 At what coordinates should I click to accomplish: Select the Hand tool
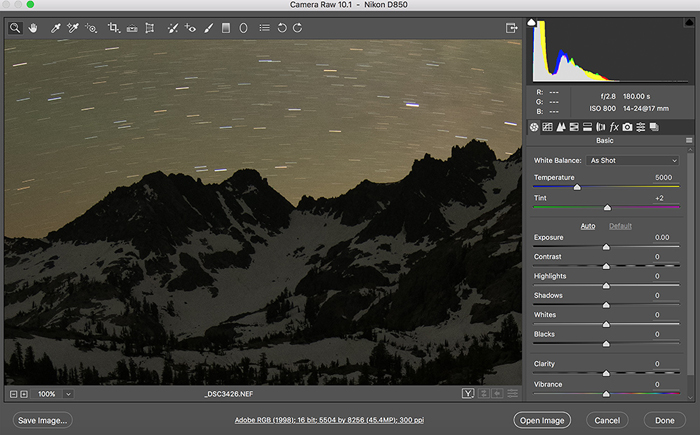tap(33, 28)
